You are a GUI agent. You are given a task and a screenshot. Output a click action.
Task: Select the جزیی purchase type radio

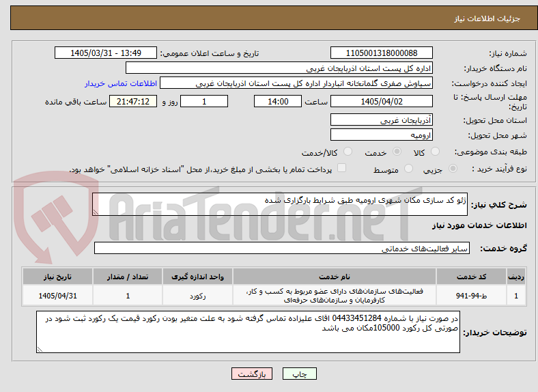tap(453, 168)
